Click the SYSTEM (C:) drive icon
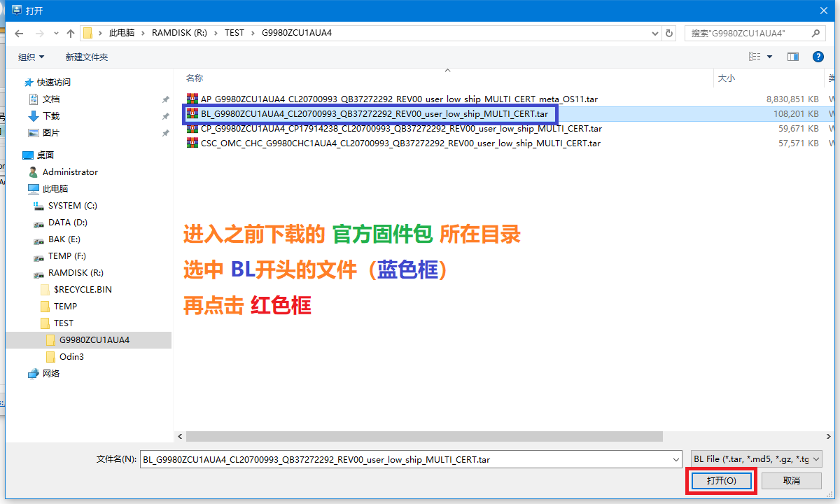Viewport: 840px width, 504px height. pyautogui.click(x=39, y=205)
